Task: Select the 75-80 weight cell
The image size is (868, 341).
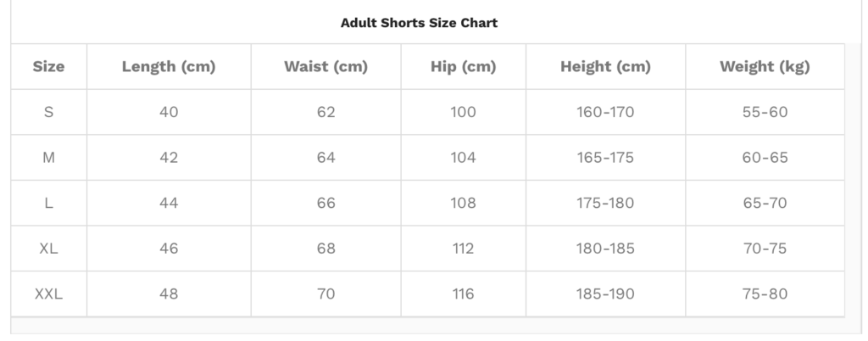Action: pos(765,294)
